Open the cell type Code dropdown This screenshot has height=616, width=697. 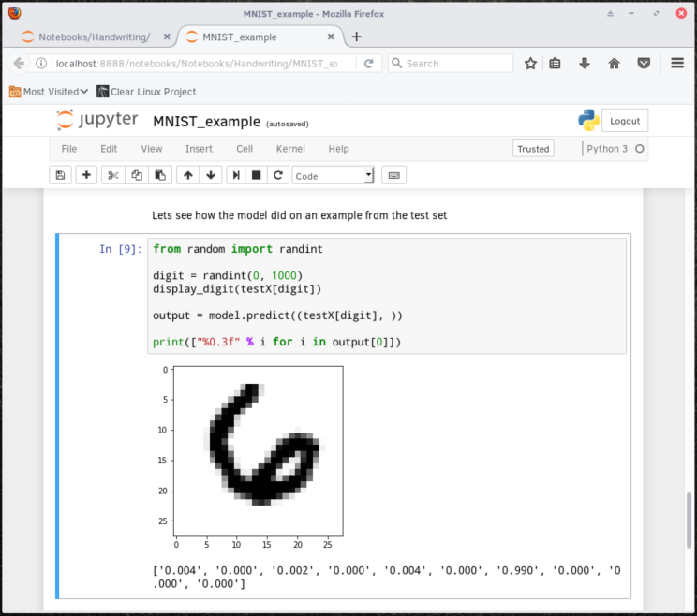(333, 176)
